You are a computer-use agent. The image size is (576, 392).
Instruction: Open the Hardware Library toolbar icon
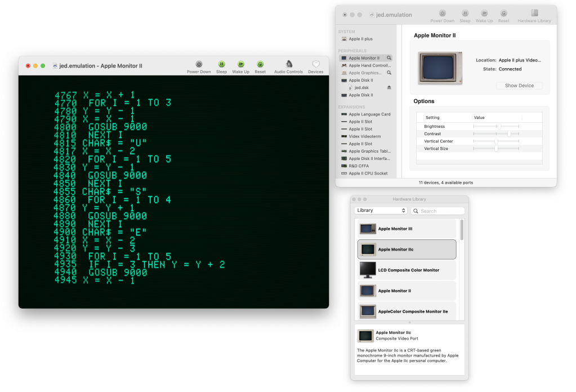point(534,14)
